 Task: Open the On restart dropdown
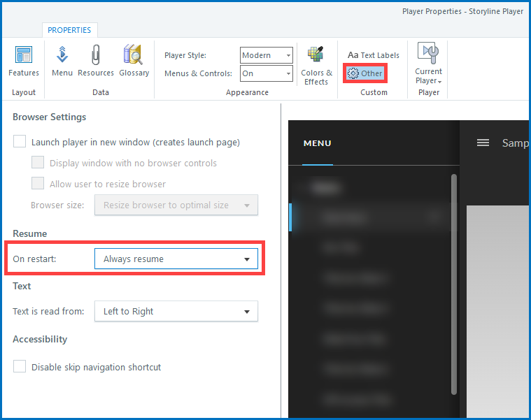[176, 259]
